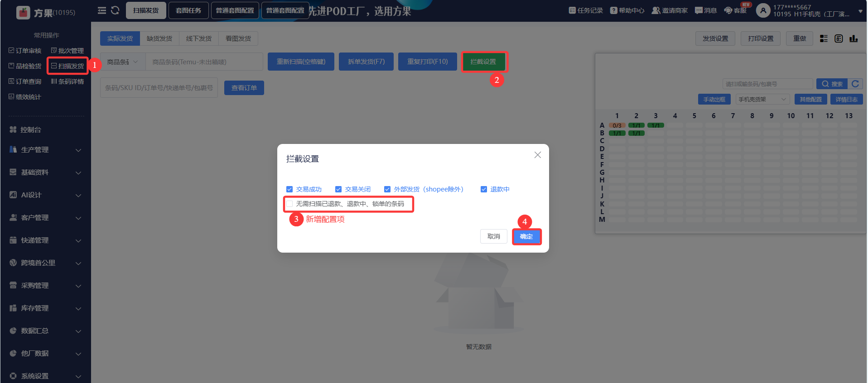Open 打印设置 print settings
This screenshot has height=383, width=868.
pos(761,38)
